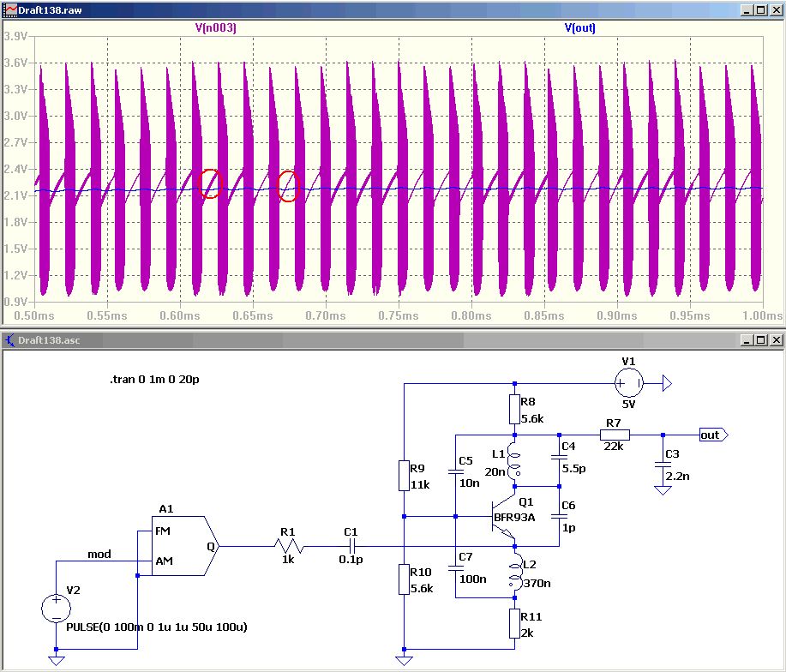Click the V(out) trace label

(579, 27)
